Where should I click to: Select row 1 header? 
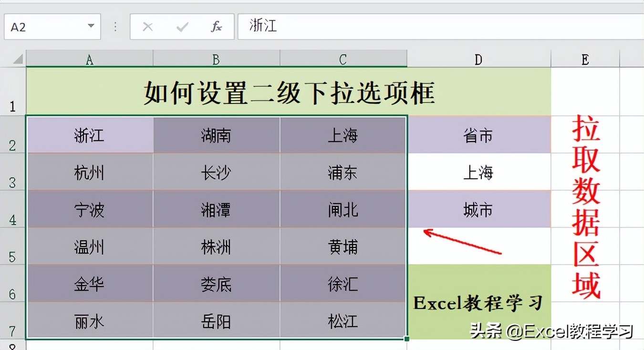(x=13, y=91)
